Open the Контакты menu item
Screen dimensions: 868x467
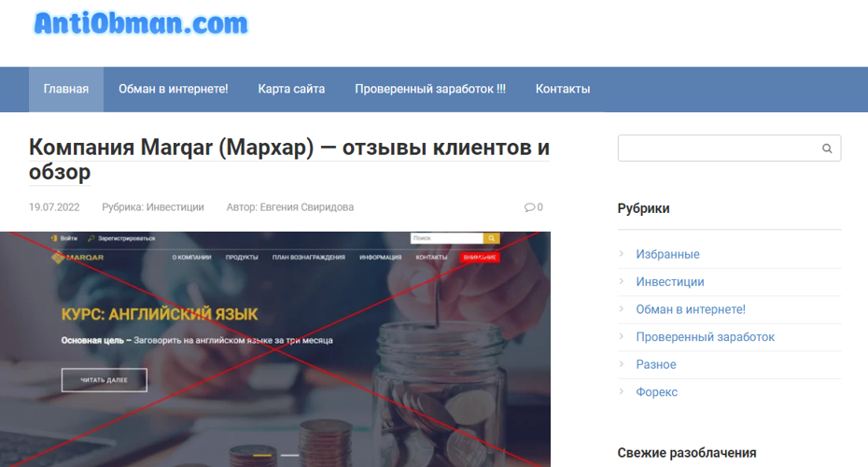tap(563, 89)
